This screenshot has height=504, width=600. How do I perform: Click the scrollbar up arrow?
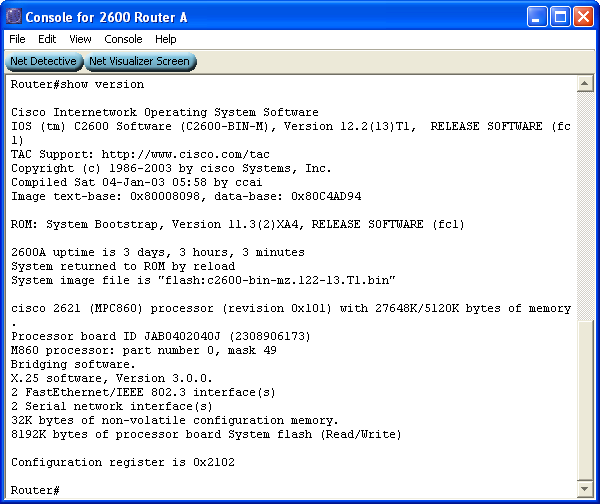click(x=585, y=83)
